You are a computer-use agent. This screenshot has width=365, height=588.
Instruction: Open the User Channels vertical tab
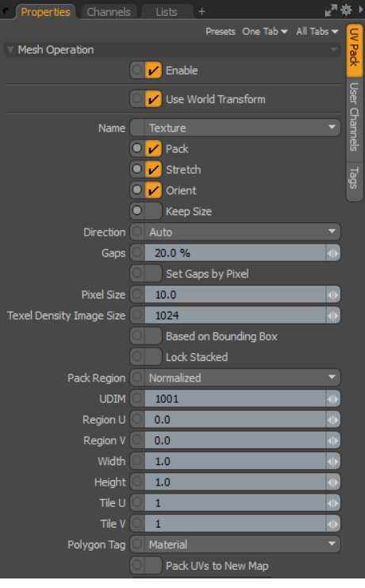click(x=354, y=117)
